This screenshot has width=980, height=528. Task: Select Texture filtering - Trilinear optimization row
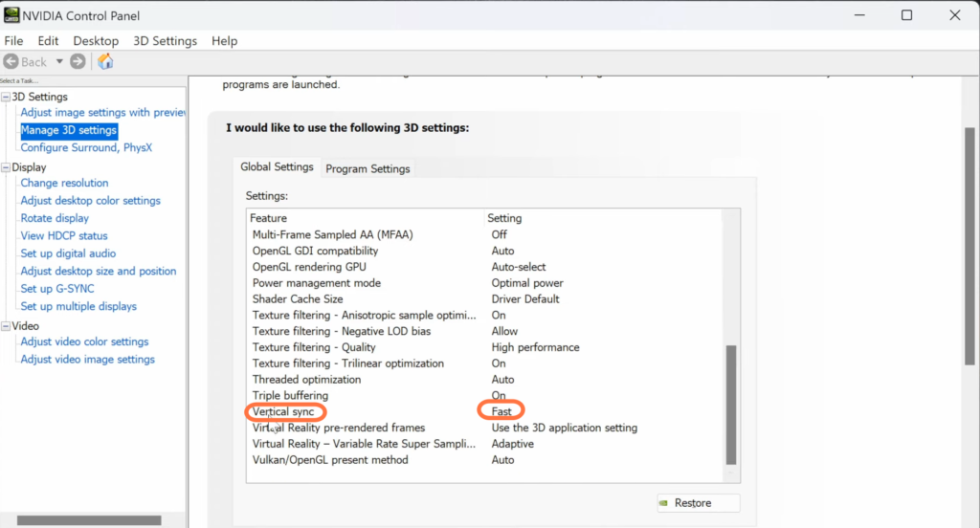point(484,363)
